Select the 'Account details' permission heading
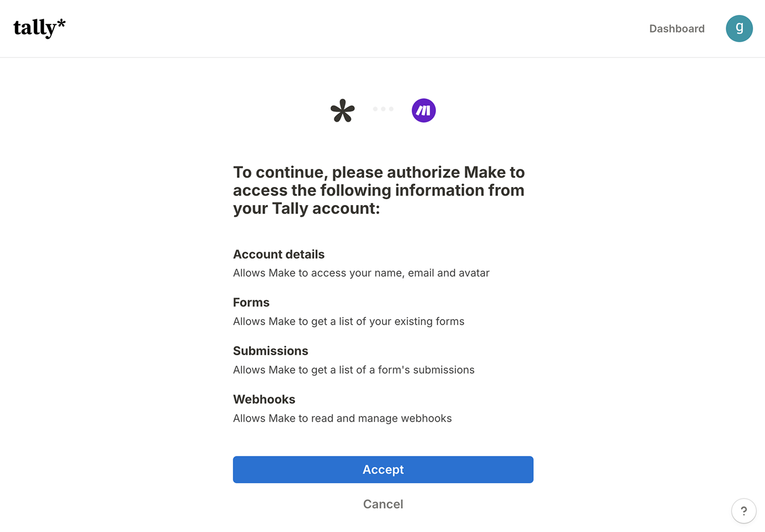The width and height of the screenshot is (765, 532). (278, 254)
